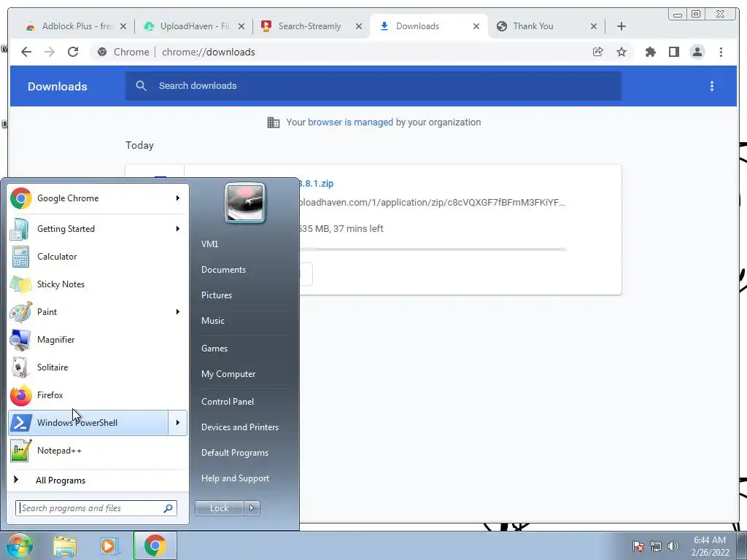Viewport: 747px width, 560px height.
Task: Expand Windows PowerShell submenu arrow
Action: click(x=178, y=422)
